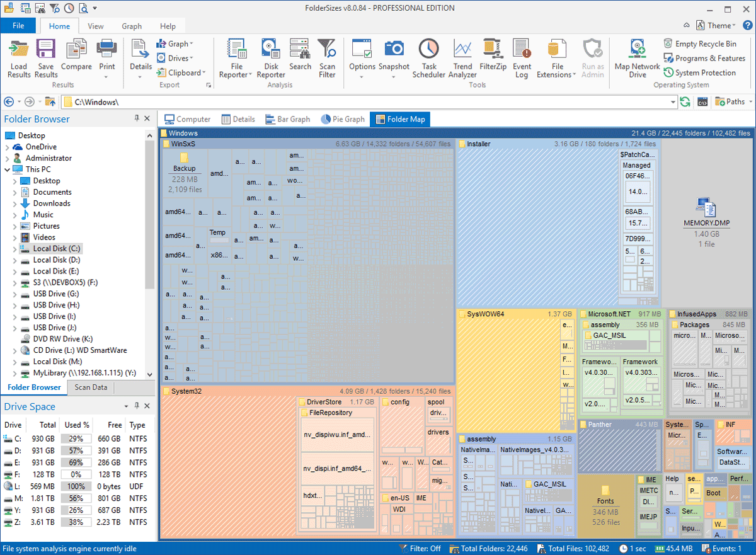The height and width of the screenshot is (555, 756).
Task: Open the File menu
Action: [x=18, y=26]
